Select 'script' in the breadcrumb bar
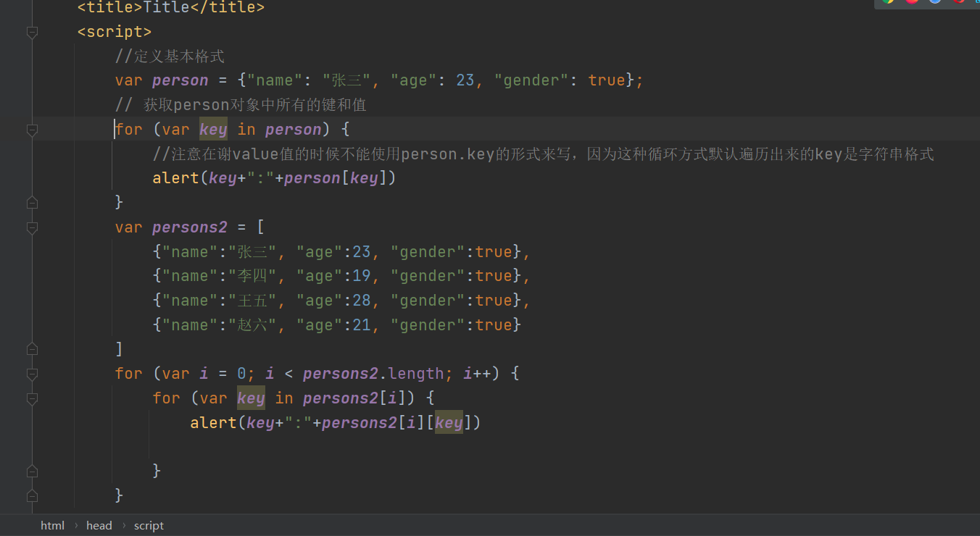980x536 pixels. coord(149,526)
